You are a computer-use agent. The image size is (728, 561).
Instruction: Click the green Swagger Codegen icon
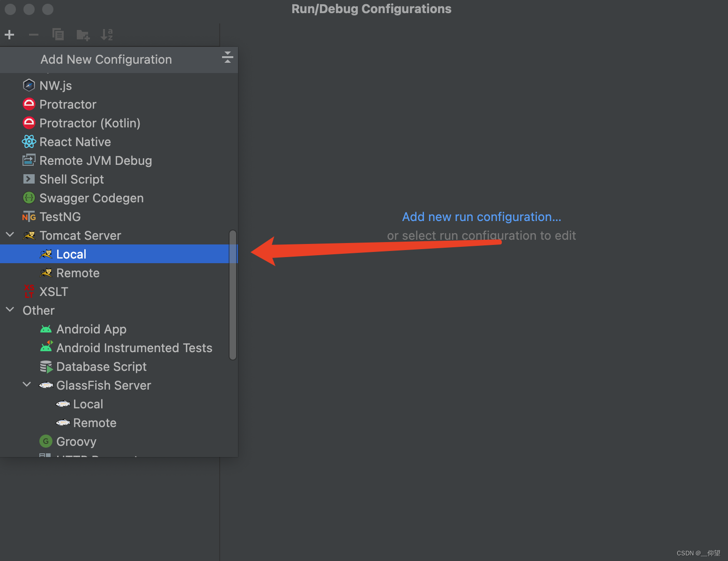tap(29, 198)
